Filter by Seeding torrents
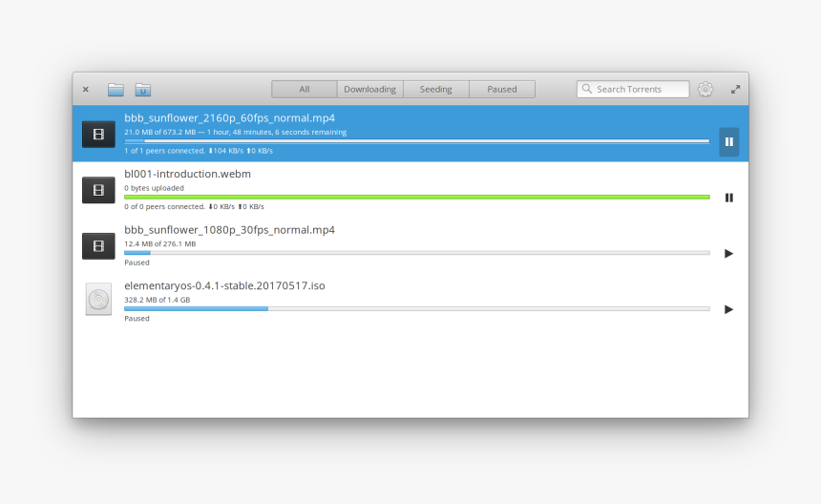This screenshot has width=821, height=504. (x=436, y=89)
